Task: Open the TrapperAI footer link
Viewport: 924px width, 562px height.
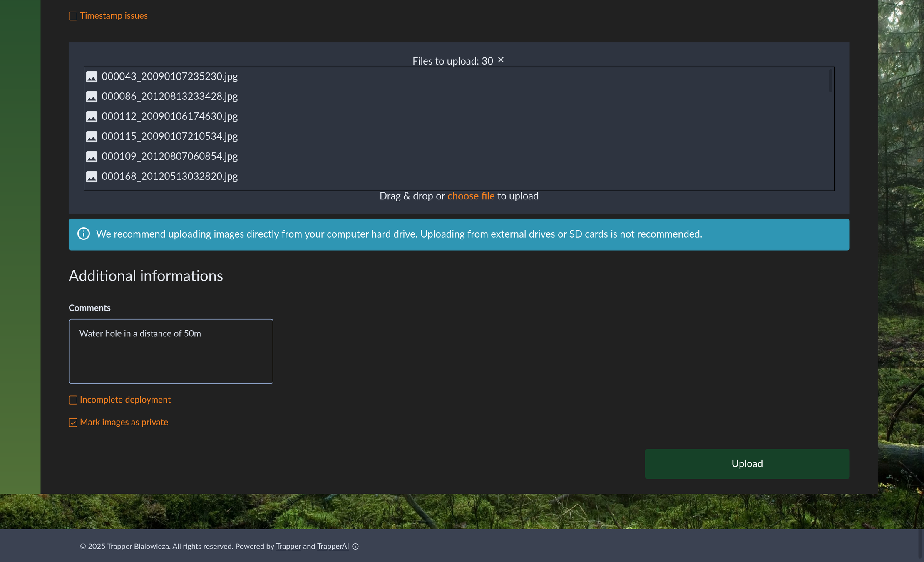Action: pyautogui.click(x=333, y=547)
